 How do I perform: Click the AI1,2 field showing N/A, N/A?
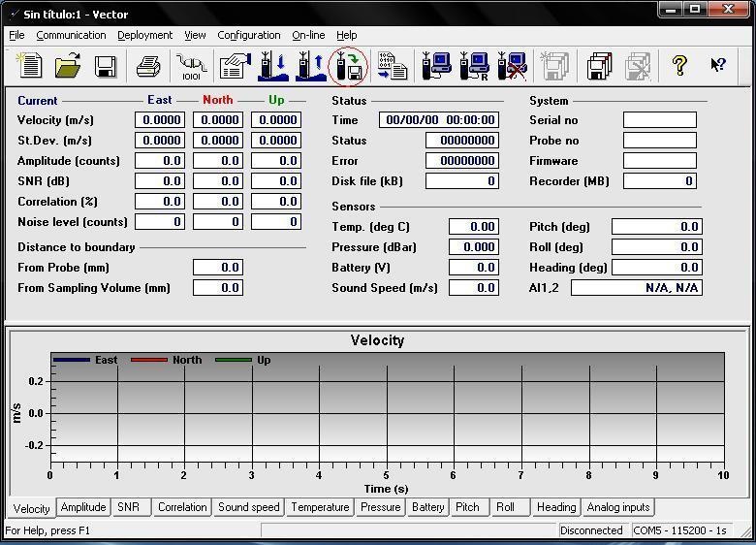(637, 288)
